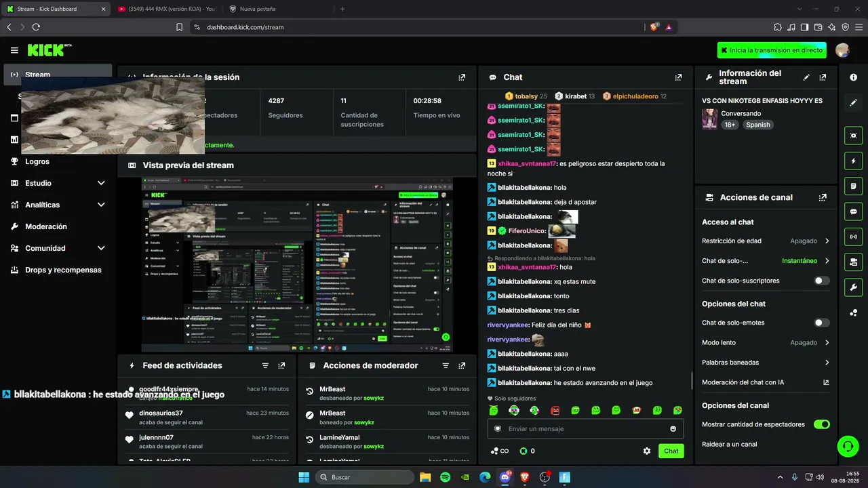Edit the stream information with pencil icon
The width and height of the screenshot is (868, 488).
point(806,77)
